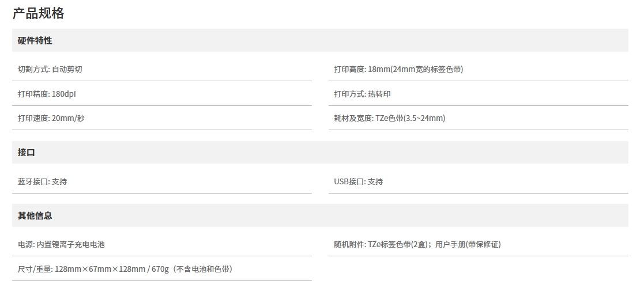Screen dimensions: 644x292
Task: Click the 电源 label
Action: 26,244
